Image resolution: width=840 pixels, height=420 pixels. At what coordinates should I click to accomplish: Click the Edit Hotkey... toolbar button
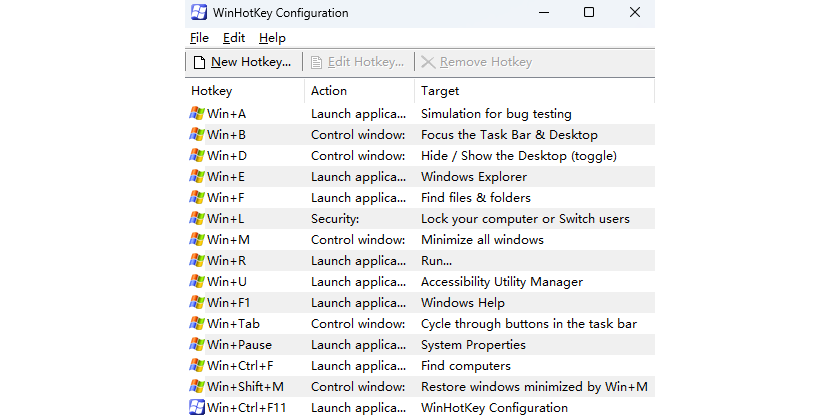point(357,62)
